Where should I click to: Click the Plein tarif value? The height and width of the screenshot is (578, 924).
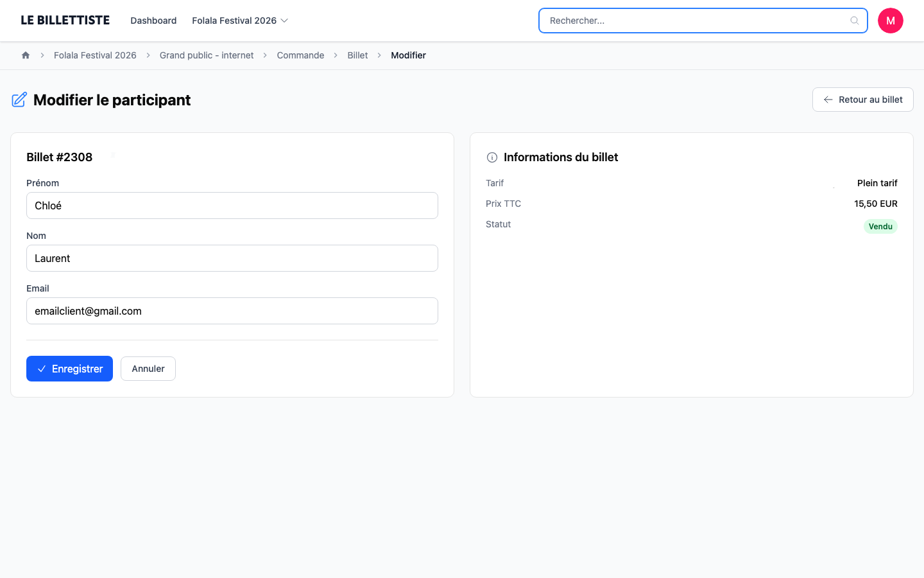click(x=877, y=183)
